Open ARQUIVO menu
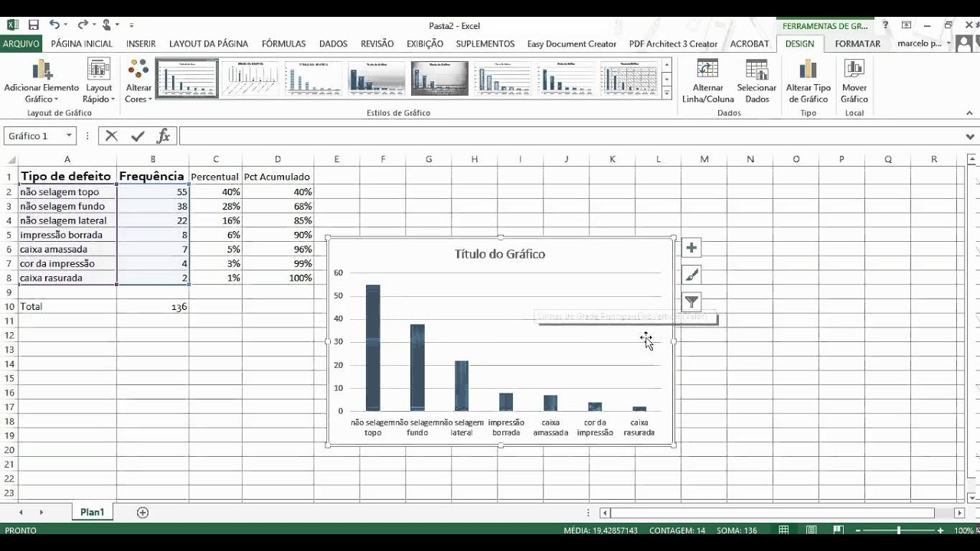Viewport: 980px width, 551px height. [x=21, y=44]
